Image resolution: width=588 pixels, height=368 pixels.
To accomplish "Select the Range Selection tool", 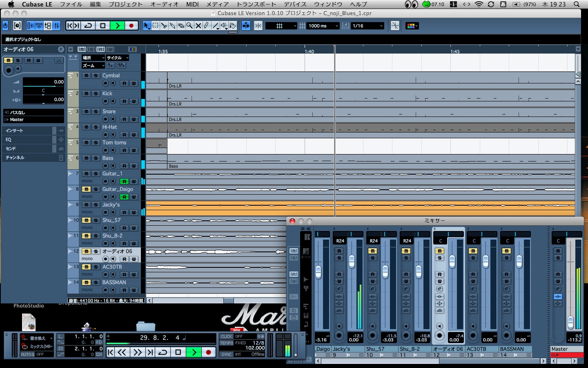I will 155,26.
